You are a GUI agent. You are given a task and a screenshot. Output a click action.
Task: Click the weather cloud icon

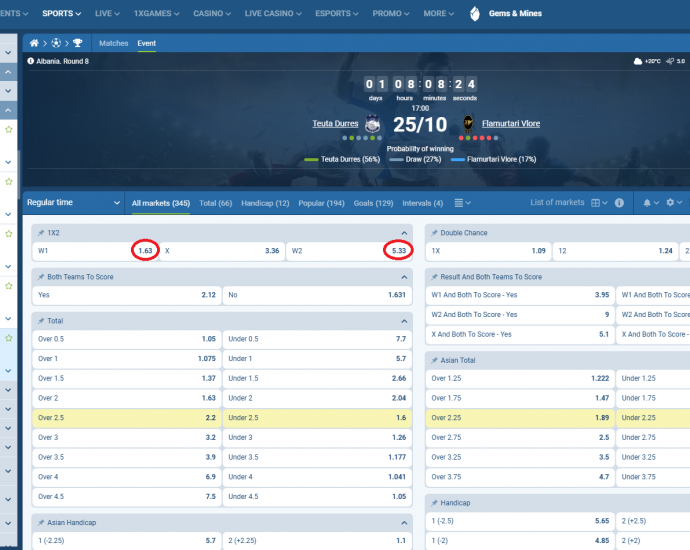click(638, 61)
